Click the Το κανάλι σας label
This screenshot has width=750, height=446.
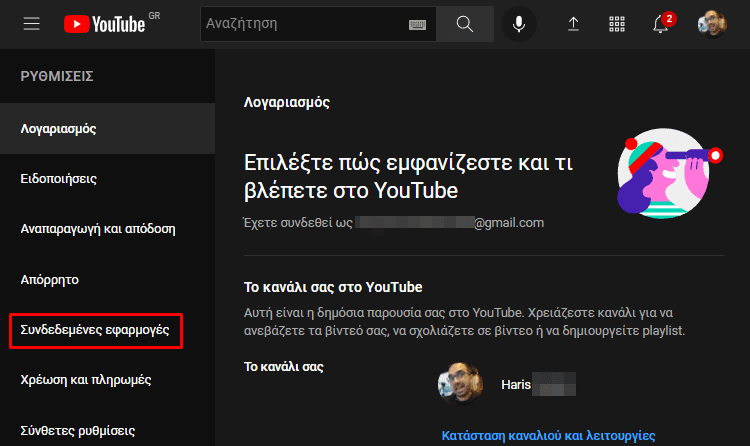[284, 367]
